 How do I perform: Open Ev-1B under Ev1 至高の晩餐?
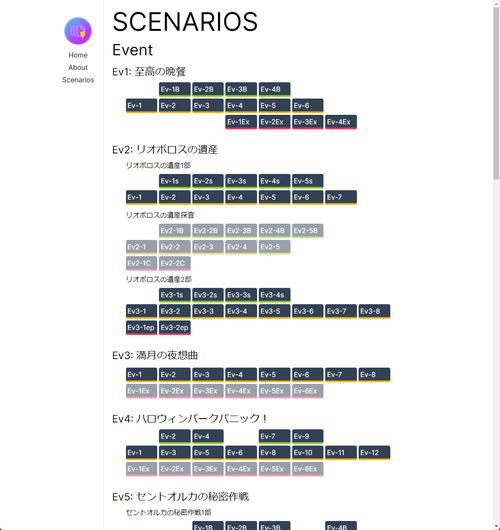point(175,90)
